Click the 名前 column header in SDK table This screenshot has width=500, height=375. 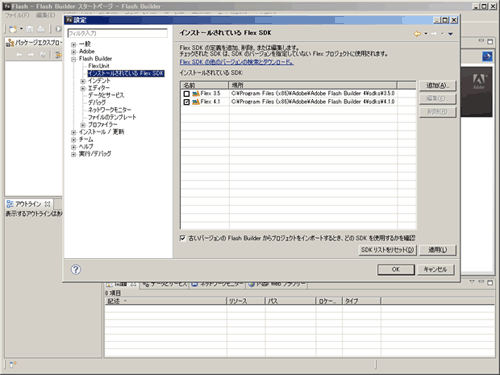pyautogui.click(x=205, y=85)
